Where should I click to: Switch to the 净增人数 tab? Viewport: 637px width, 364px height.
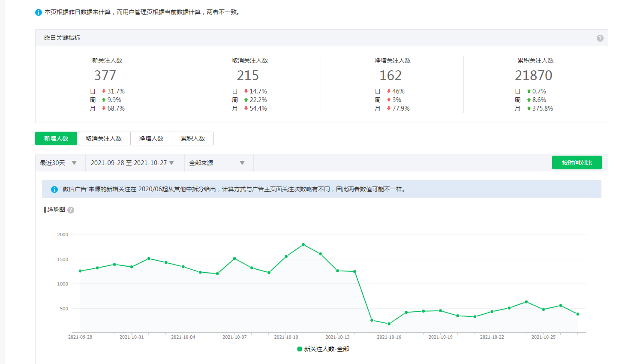point(151,138)
